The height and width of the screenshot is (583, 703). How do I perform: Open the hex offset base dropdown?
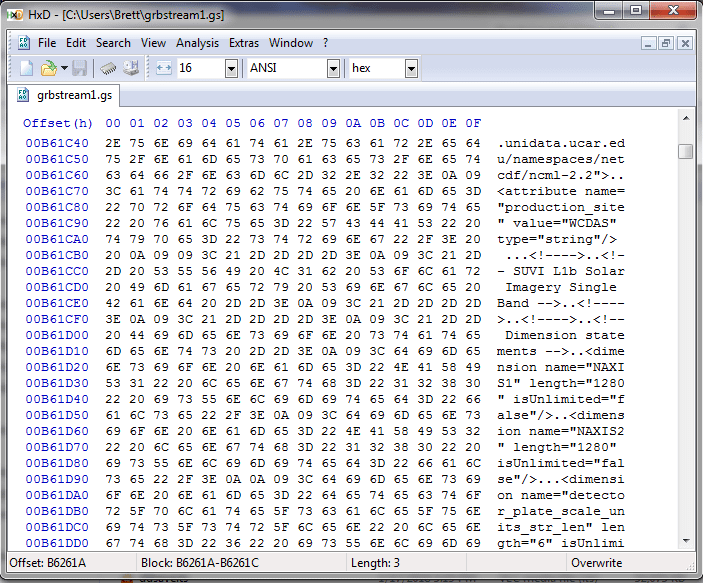coord(411,69)
